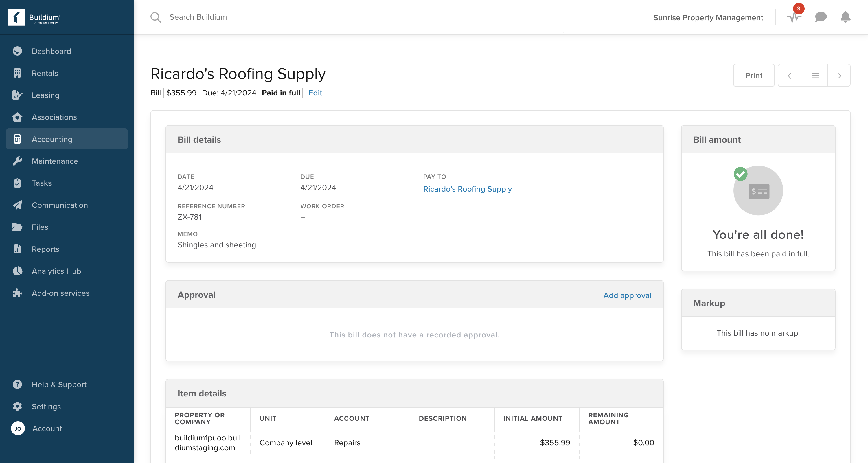Click the You're all done! heading
Image resolution: width=868 pixels, height=463 pixels.
coord(758,234)
